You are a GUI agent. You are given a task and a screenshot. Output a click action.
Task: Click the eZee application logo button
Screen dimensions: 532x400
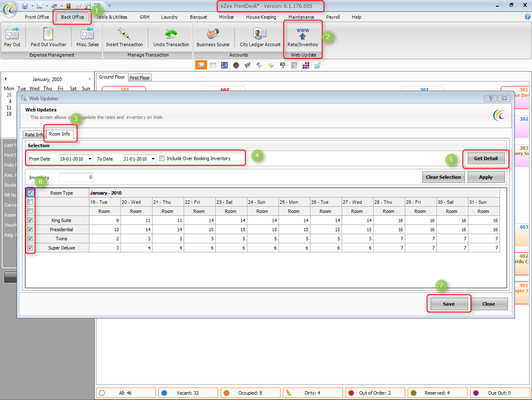coord(10,9)
